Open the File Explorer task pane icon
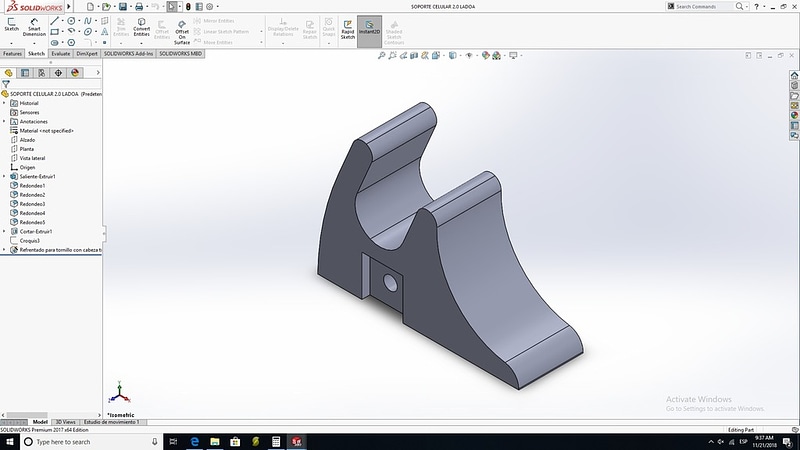The width and height of the screenshot is (800, 450). [x=794, y=95]
